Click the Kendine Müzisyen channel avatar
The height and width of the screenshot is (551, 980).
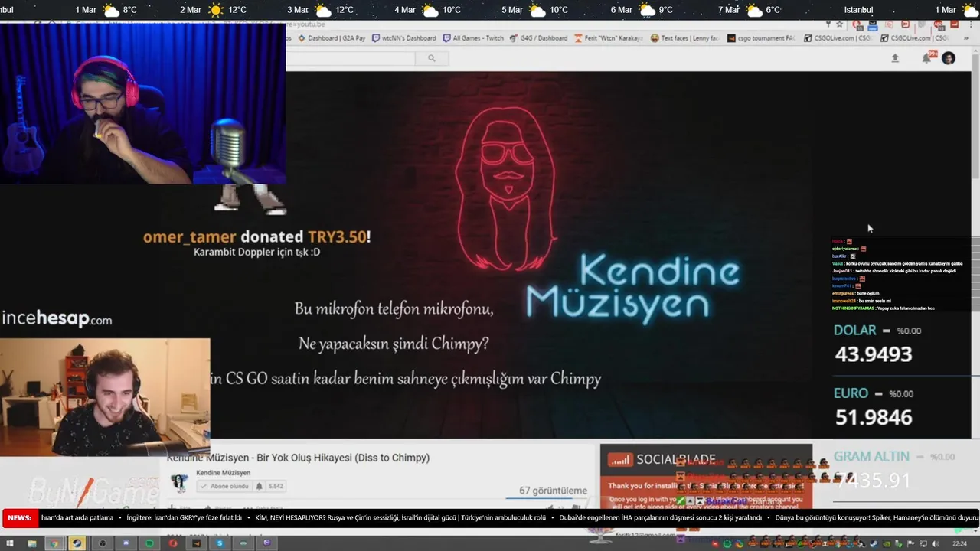[179, 482]
